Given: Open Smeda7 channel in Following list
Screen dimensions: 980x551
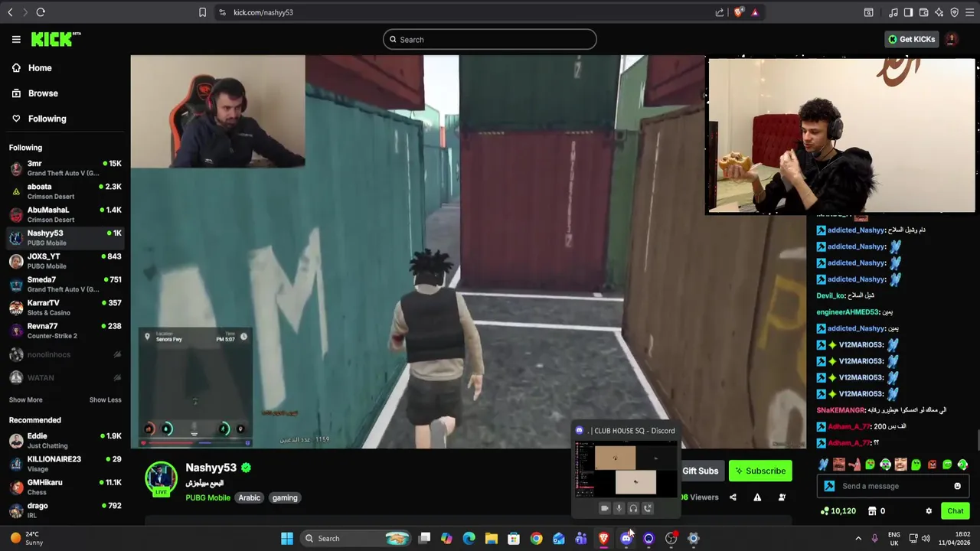Looking at the screenshot, I should tap(65, 284).
